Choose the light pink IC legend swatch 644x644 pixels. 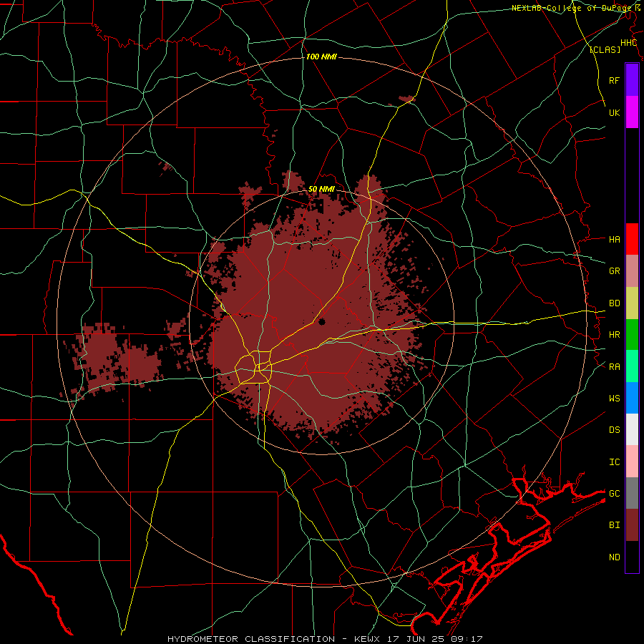[x=632, y=462]
